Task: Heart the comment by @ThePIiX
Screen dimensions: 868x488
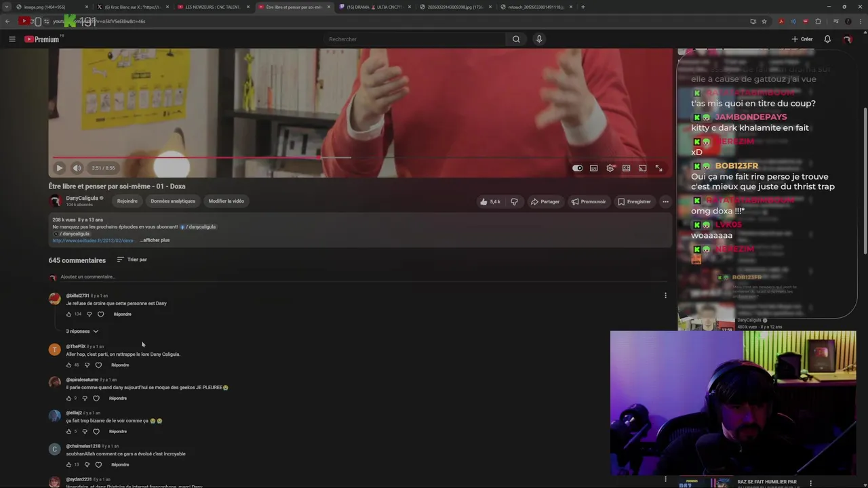Action: 98,365
